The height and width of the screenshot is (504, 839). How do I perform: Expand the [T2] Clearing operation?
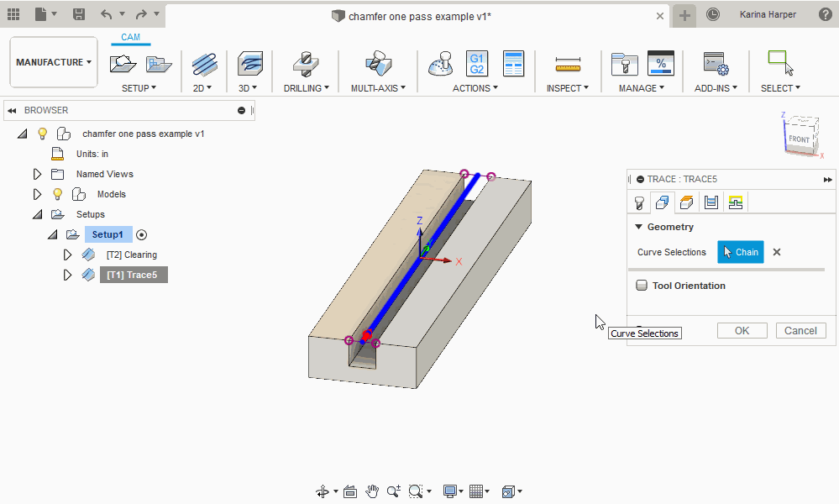pyautogui.click(x=67, y=255)
